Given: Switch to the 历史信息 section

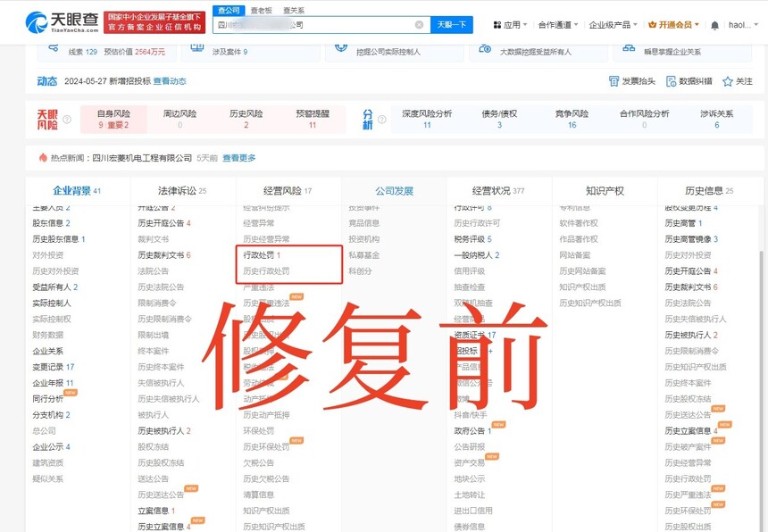Looking at the screenshot, I should pos(710,191).
